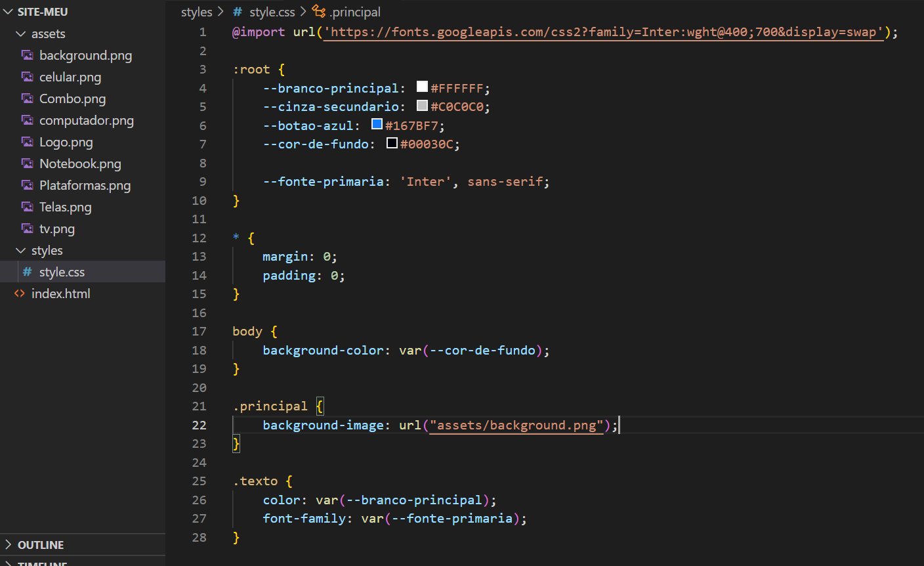924x566 pixels.
Task: Click the HTML icon beside index.html
Action: [x=20, y=294]
